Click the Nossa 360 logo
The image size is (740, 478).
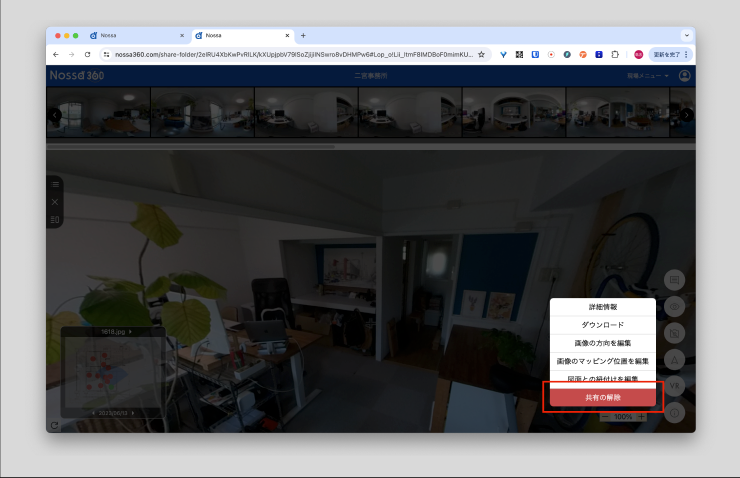77,75
